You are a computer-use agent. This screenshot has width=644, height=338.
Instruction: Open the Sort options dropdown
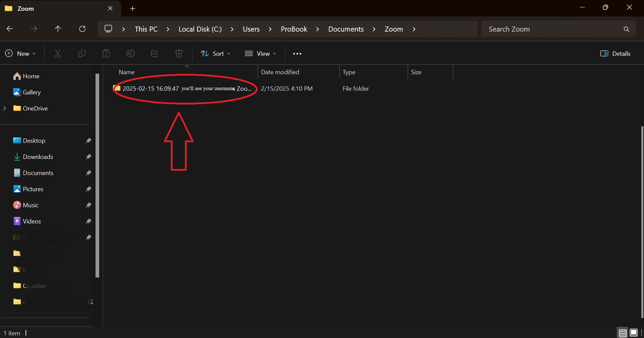(215, 53)
